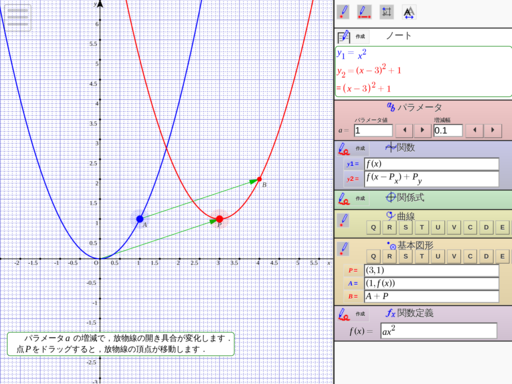The image size is (512, 384).
Task: Click the 関数定義 section pencil icon
Action: [344, 314]
